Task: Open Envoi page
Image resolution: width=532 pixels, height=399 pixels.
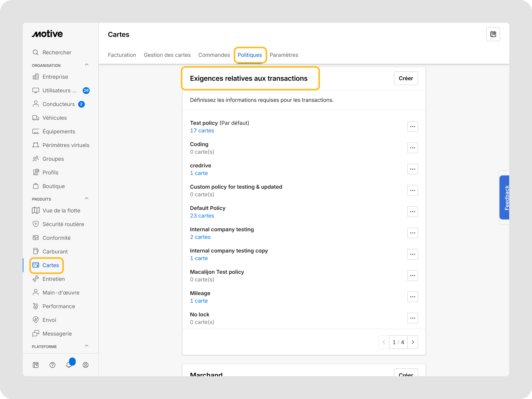Action: (44, 320)
